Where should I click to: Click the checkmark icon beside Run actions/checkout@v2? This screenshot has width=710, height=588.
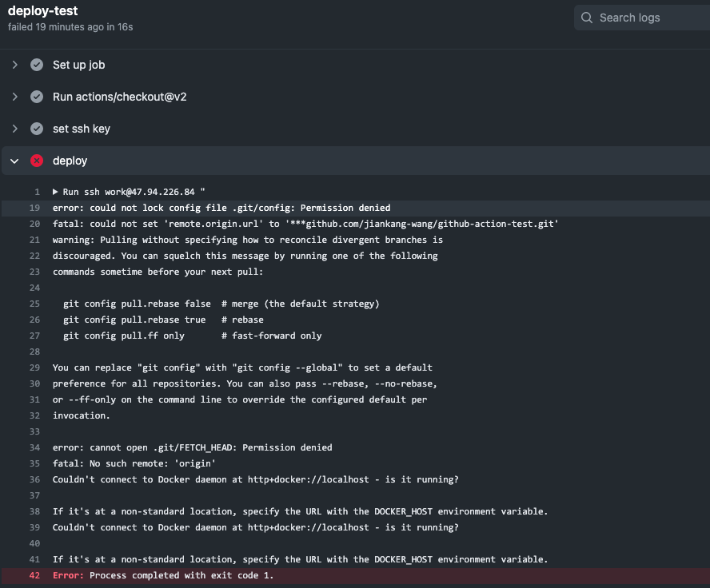click(x=37, y=97)
